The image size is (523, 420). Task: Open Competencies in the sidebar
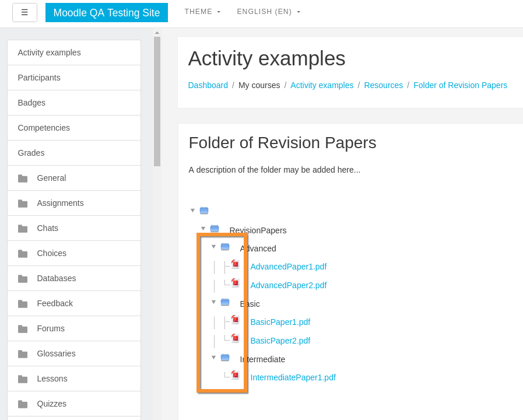(x=74, y=128)
